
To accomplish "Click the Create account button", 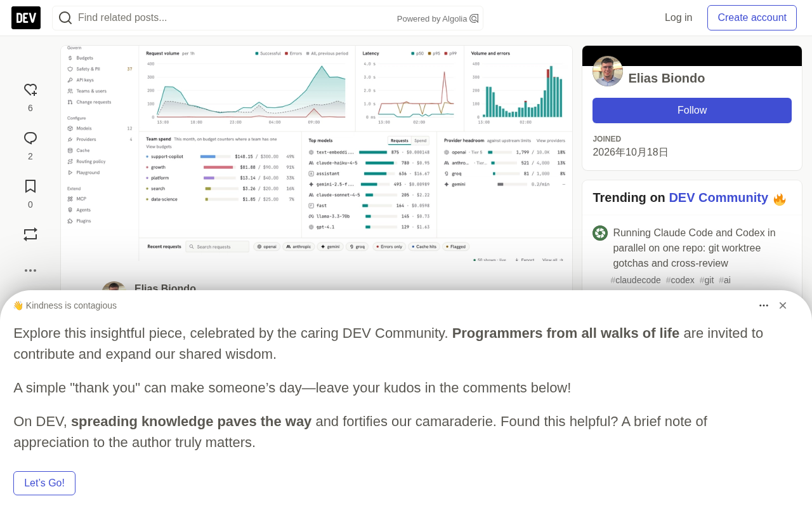I will click(x=752, y=18).
